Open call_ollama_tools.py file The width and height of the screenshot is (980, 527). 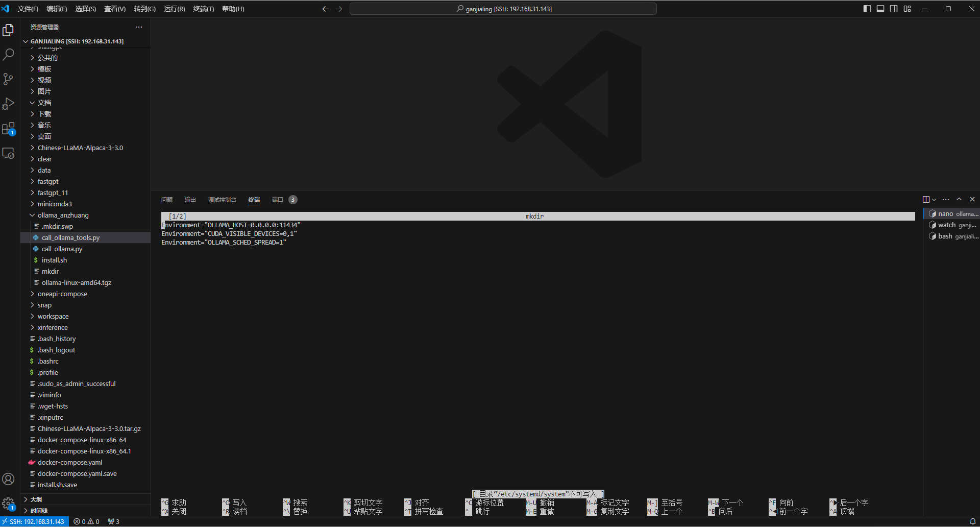(x=85, y=237)
